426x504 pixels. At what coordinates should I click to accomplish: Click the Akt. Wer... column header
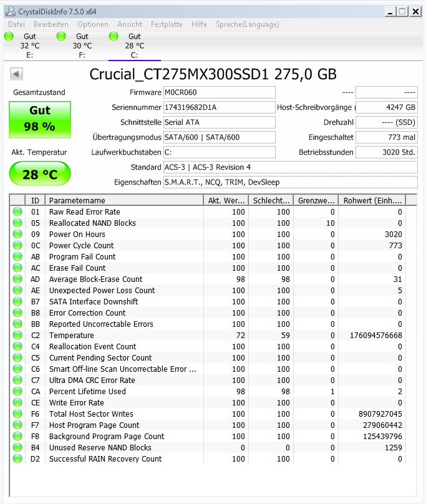click(x=226, y=200)
